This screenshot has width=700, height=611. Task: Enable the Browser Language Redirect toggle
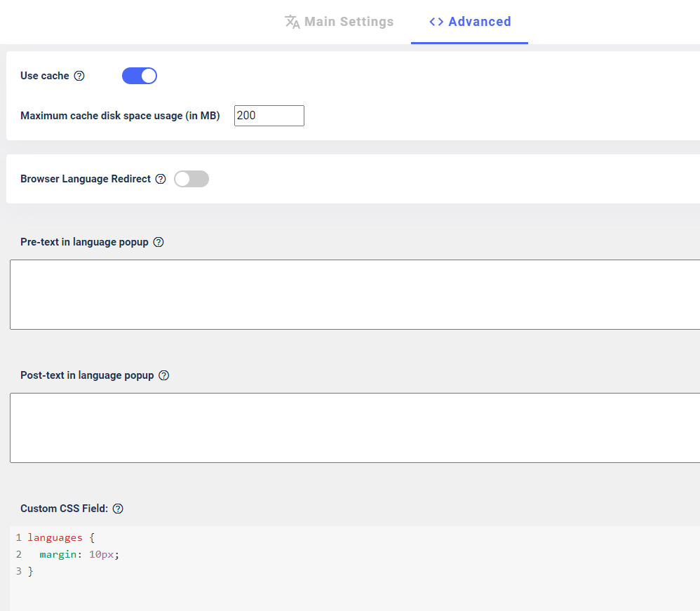click(x=191, y=179)
